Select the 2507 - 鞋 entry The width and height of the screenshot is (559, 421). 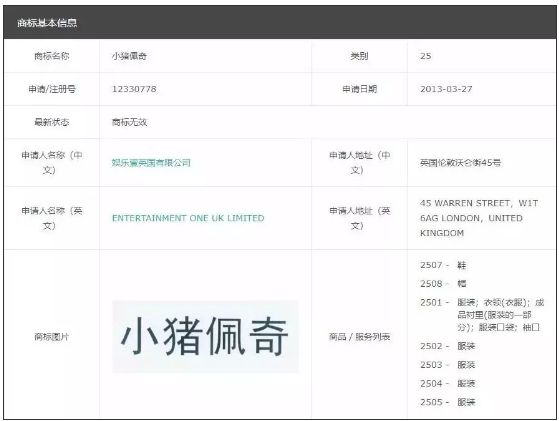coord(443,265)
